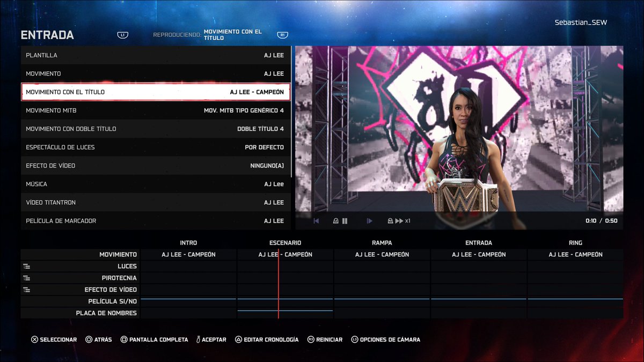Select the Intro timeline column header
The width and height of the screenshot is (644, 362).
(188, 243)
